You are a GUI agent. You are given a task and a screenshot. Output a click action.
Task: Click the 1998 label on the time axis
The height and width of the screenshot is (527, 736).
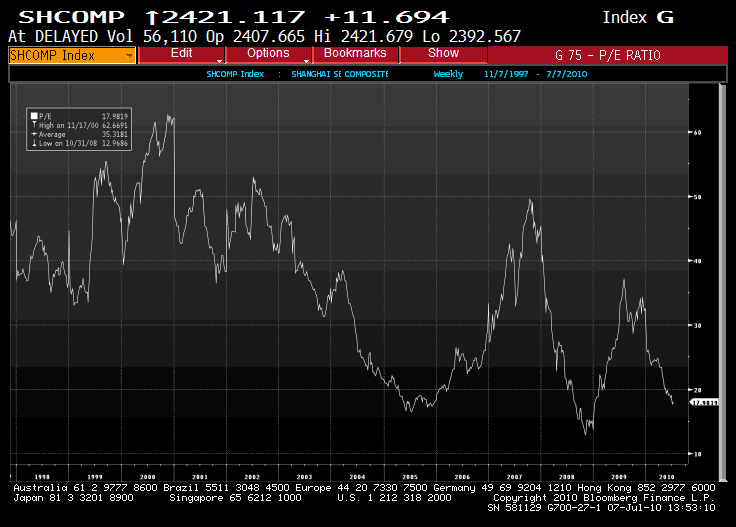(42, 477)
